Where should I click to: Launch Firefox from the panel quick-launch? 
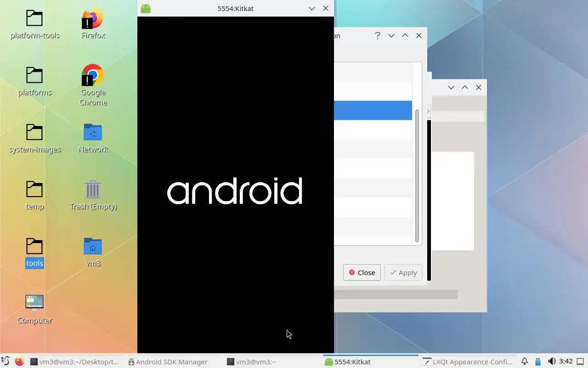[x=19, y=362]
